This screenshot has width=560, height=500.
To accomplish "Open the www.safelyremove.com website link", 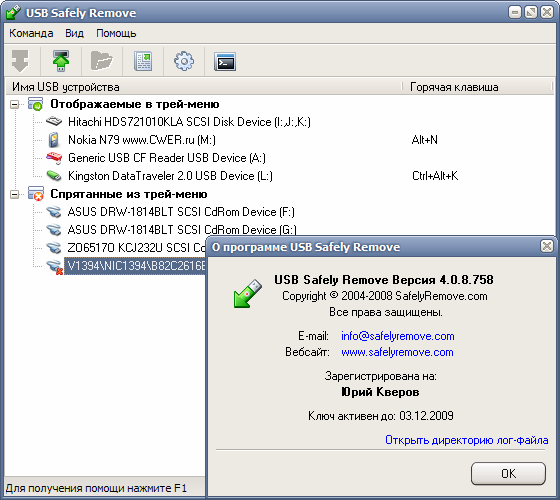I will click(x=397, y=352).
